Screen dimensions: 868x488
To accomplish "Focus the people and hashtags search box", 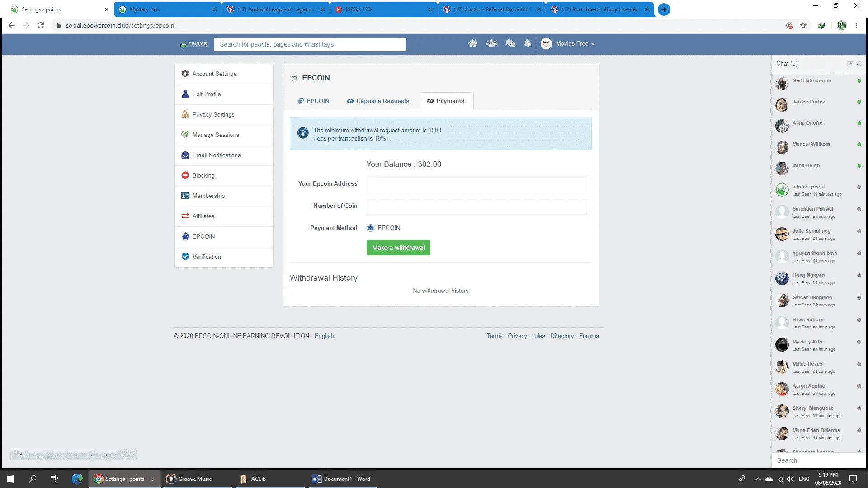I will coord(310,44).
